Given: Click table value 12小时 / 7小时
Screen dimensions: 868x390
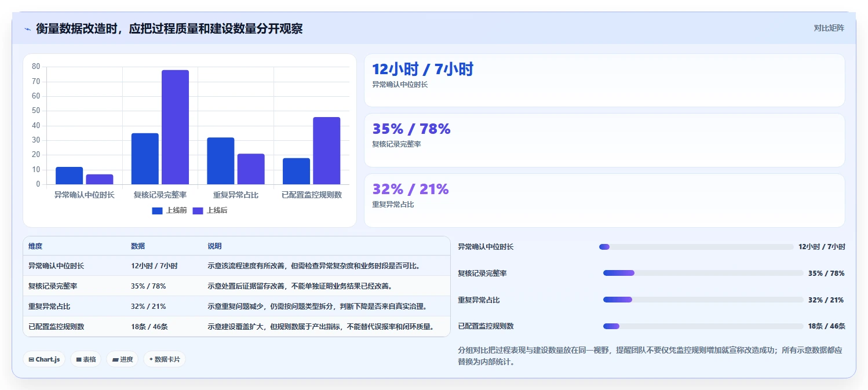Looking at the screenshot, I should 154,266.
